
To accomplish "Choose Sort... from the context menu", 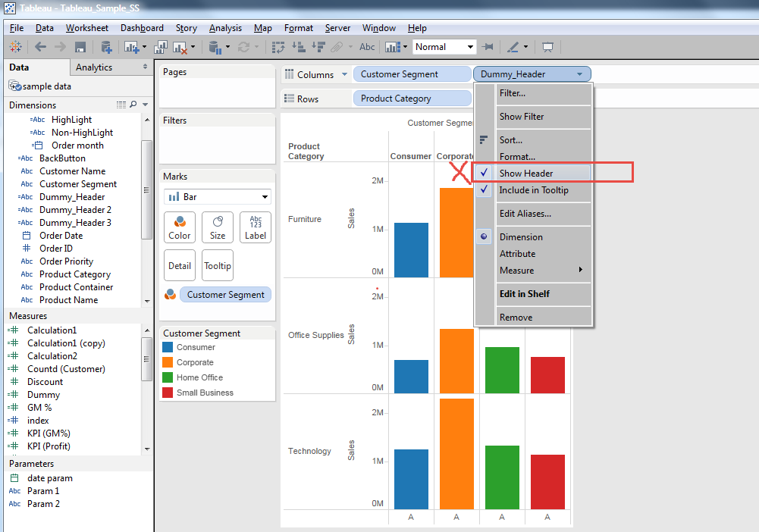I will 533,139.
